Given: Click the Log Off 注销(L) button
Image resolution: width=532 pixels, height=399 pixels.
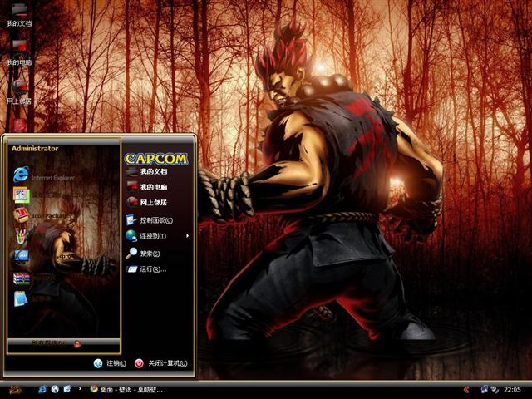Looking at the screenshot, I should (x=110, y=363).
